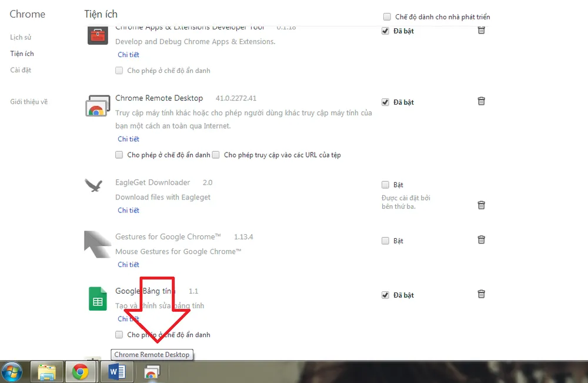Click the 'EagleGet Downloader' extension name
The width and height of the screenshot is (588, 383).
pos(153,183)
